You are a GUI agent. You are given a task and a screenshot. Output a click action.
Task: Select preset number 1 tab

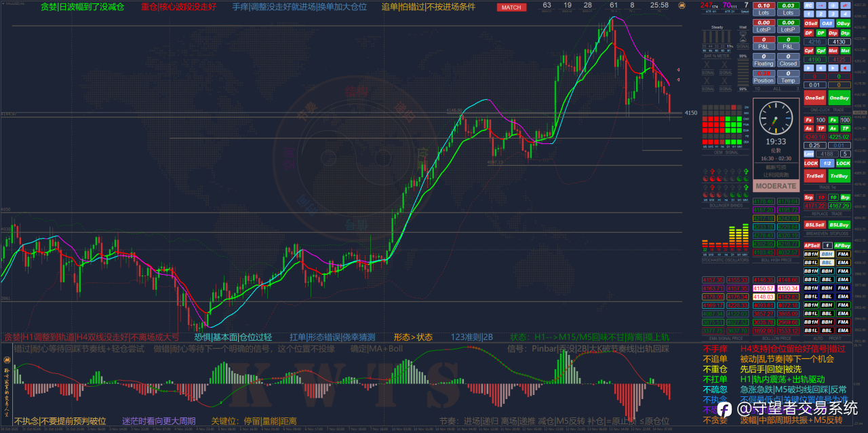pos(808,14)
